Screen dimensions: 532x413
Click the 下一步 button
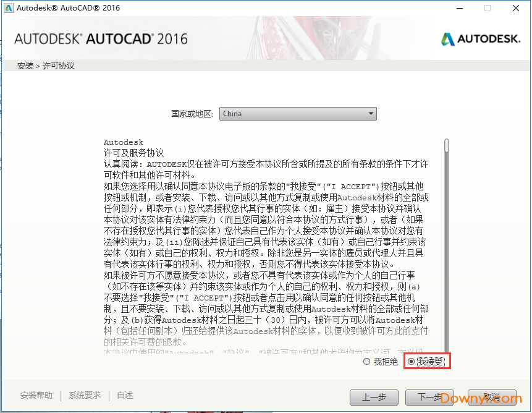click(x=429, y=398)
